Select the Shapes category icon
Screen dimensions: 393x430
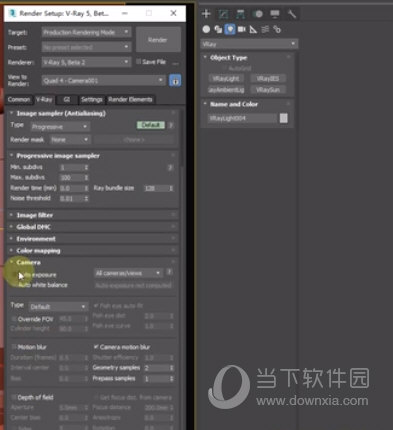pos(218,29)
